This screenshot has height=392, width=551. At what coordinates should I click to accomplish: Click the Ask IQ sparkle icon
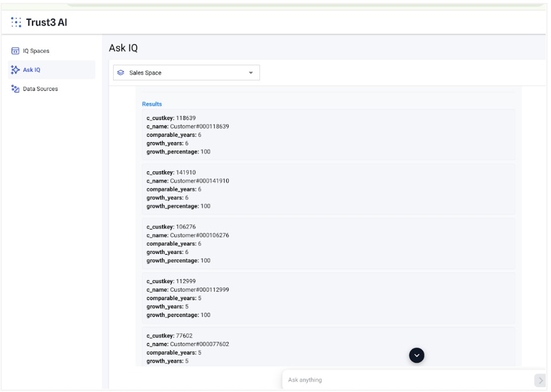click(x=15, y=70)
